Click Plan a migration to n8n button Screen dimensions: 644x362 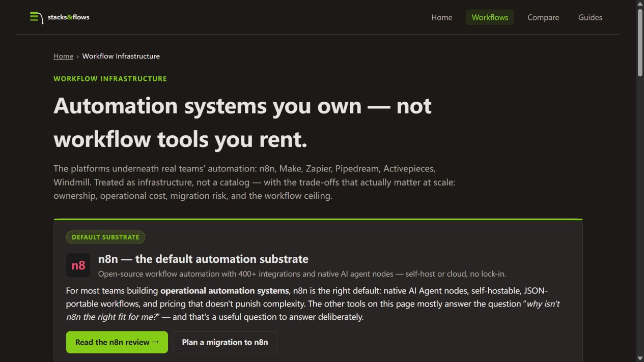tap(225, 342)
